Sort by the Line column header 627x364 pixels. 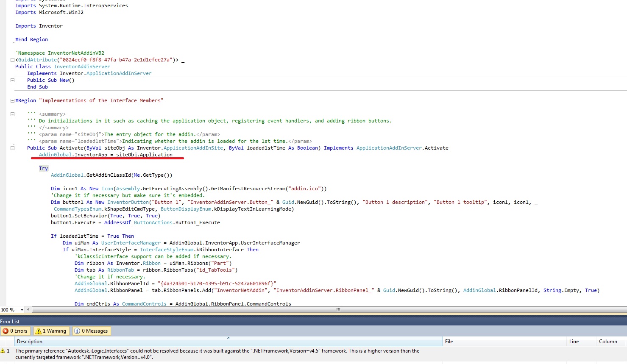[x=582, y=342]
